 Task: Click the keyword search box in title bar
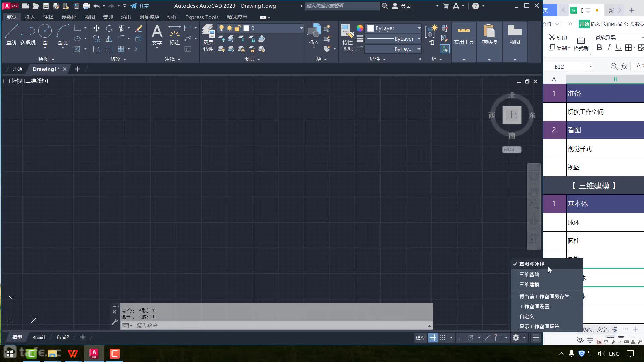pos(342,6)
